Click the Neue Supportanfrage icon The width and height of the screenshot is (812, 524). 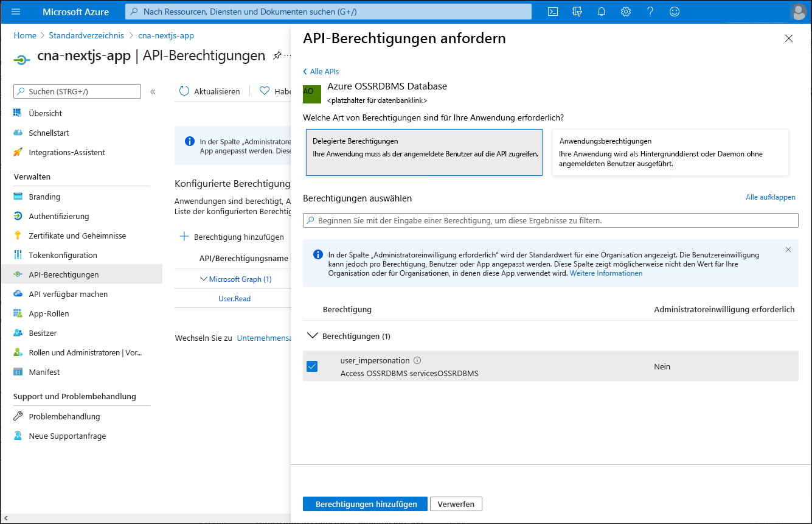(18, 436)
